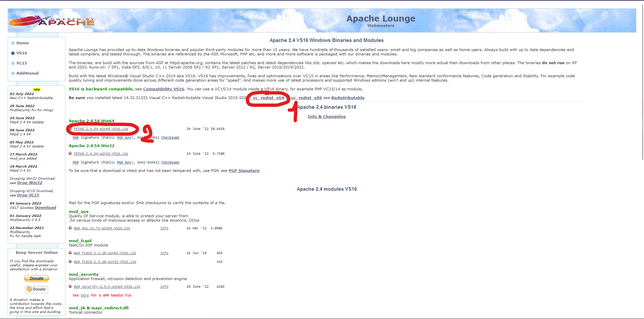Open the VC15 sidebar menu item

[x=22, y=63]
